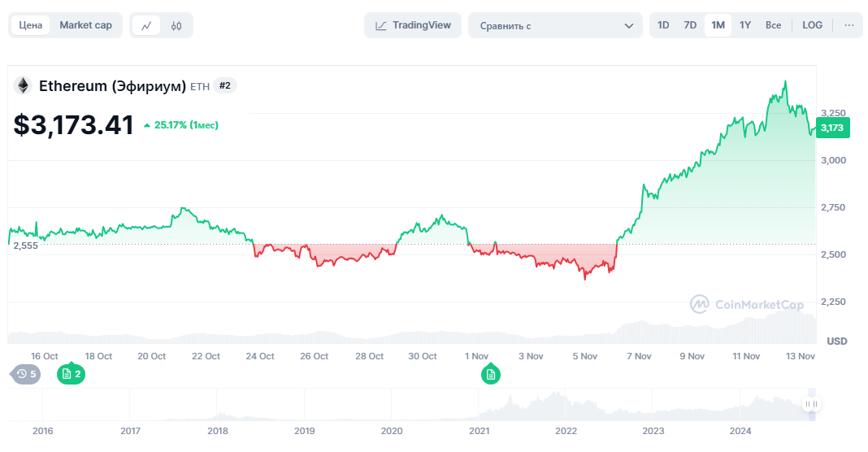Set time range to 1Y

point(745,25)
